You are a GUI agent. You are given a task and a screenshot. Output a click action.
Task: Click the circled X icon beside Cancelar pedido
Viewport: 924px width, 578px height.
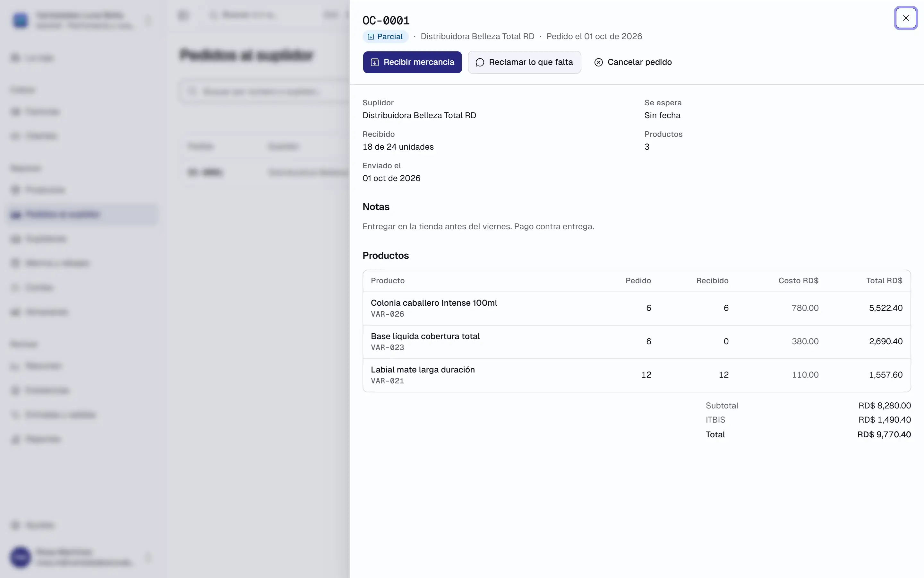[x=598, y=62]
